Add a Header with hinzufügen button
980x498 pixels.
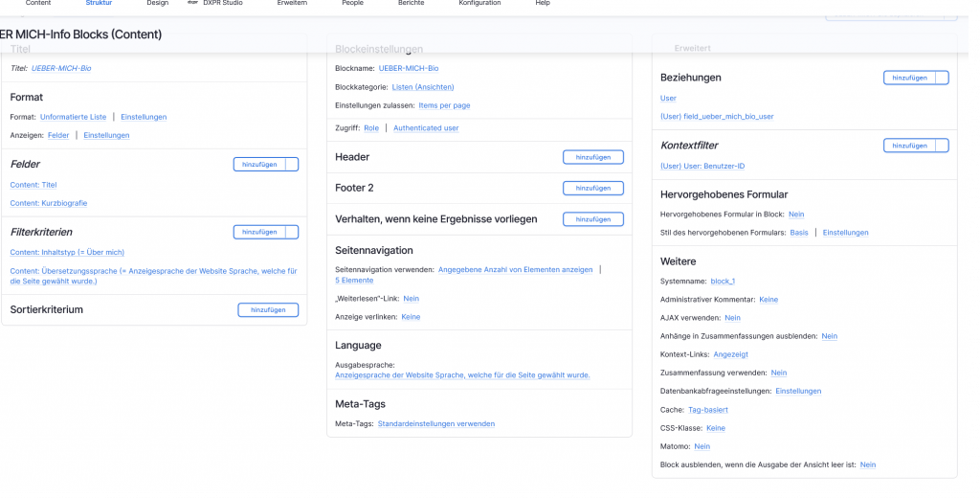coord(593,157)
